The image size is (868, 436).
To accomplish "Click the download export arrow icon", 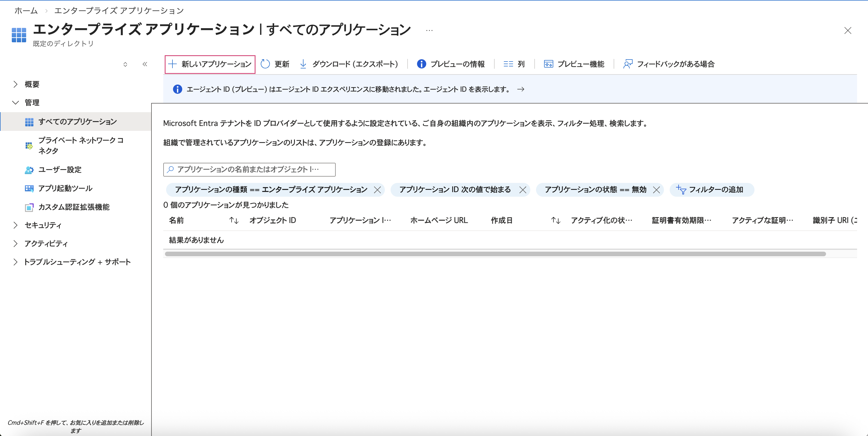I will pos(303,64).
